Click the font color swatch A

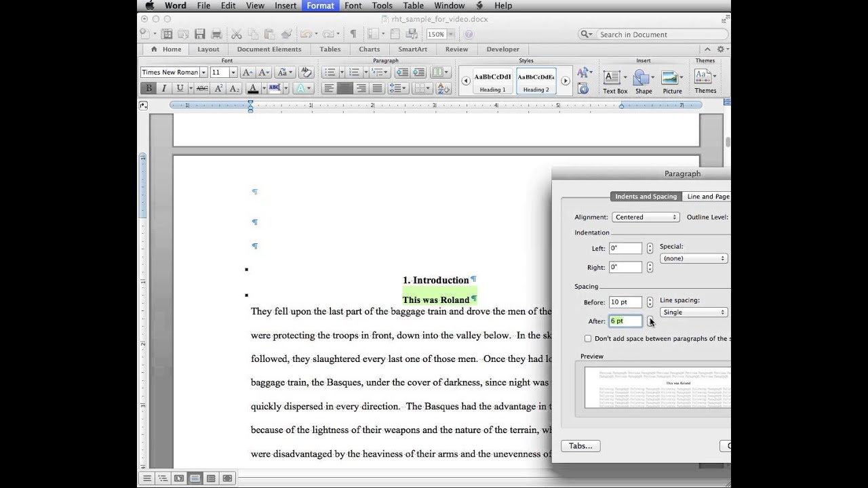(x=253, y=88)
